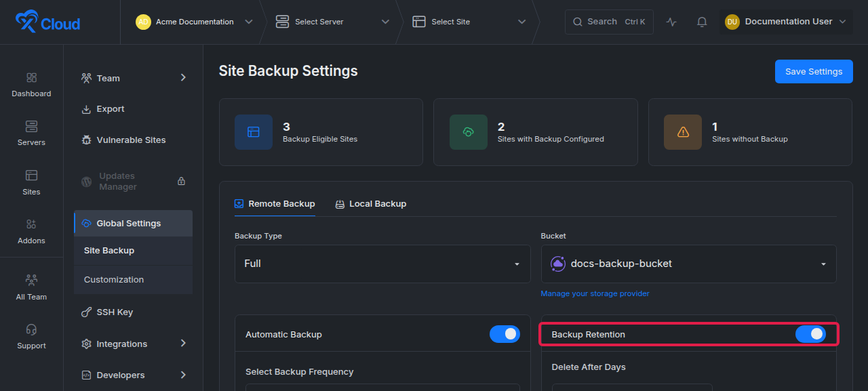
Task: Click the search magnifier icon
Action: [x=578, y=22]
